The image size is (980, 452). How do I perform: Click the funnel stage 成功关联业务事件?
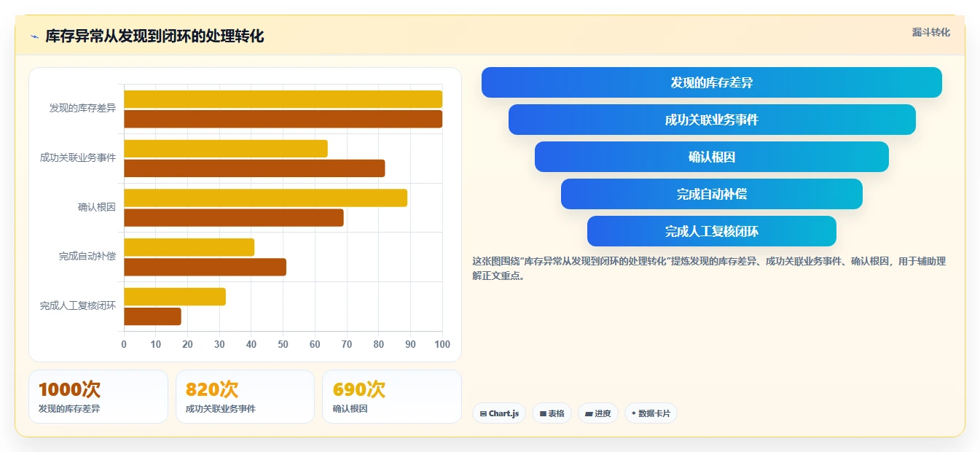712,120
